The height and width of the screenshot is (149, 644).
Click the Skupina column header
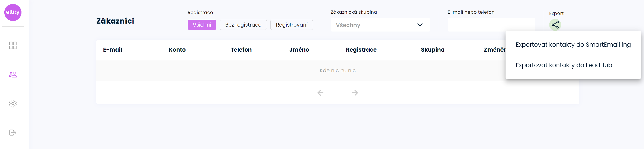[x=433, y=50]
